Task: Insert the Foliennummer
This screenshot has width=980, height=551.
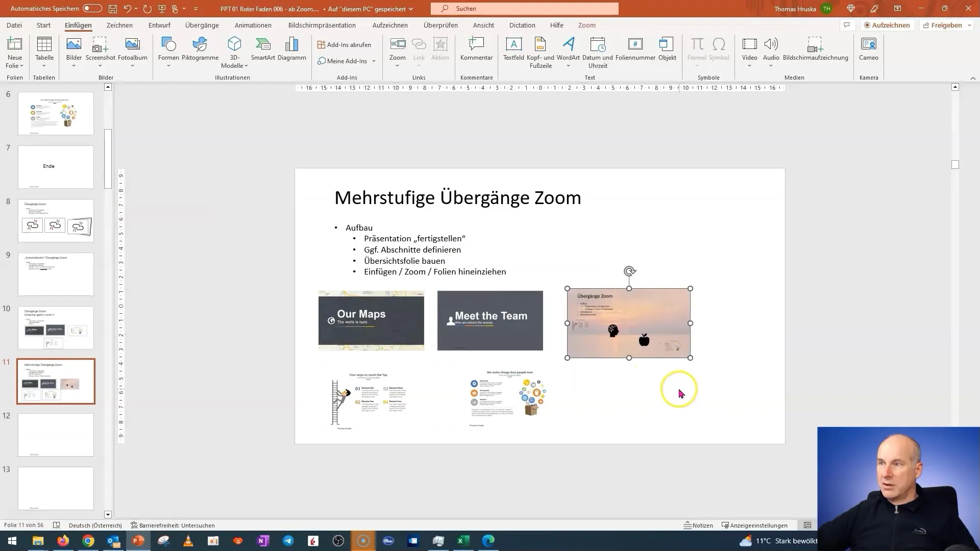Action: [635, 49]
